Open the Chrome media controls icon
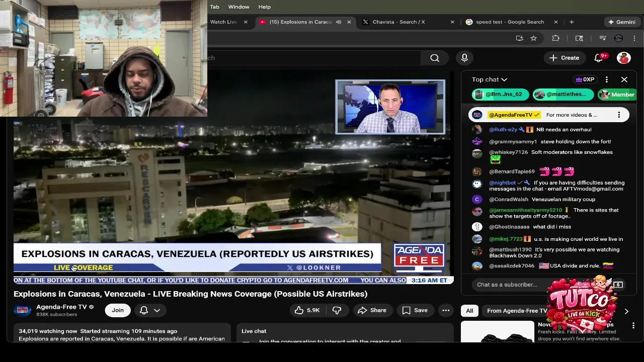The height and width of the screenshot is (362, 644). 603,38
